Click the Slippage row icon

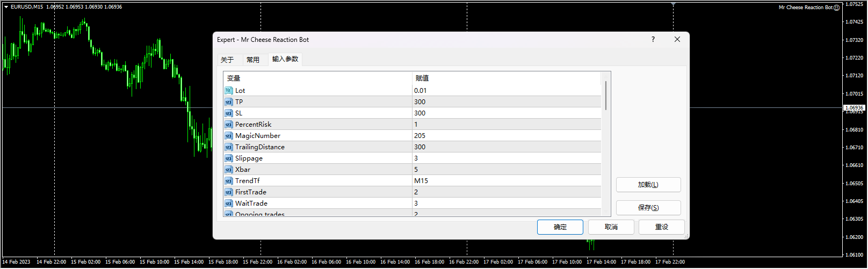coord(228,158)
